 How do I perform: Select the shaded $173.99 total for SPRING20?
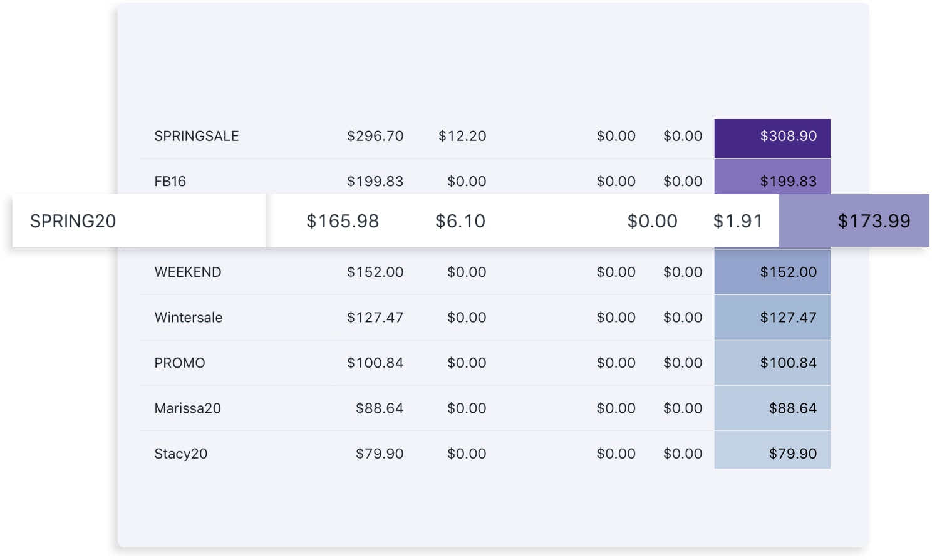click(873, 221)
